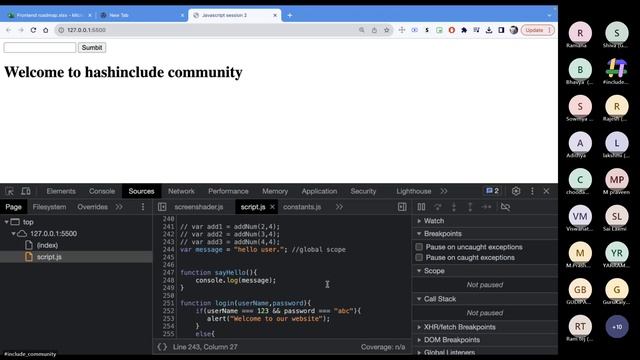Enable Pause on caught exceptions
The width and height of the screenshot is (640, 360).
point(419,258)
